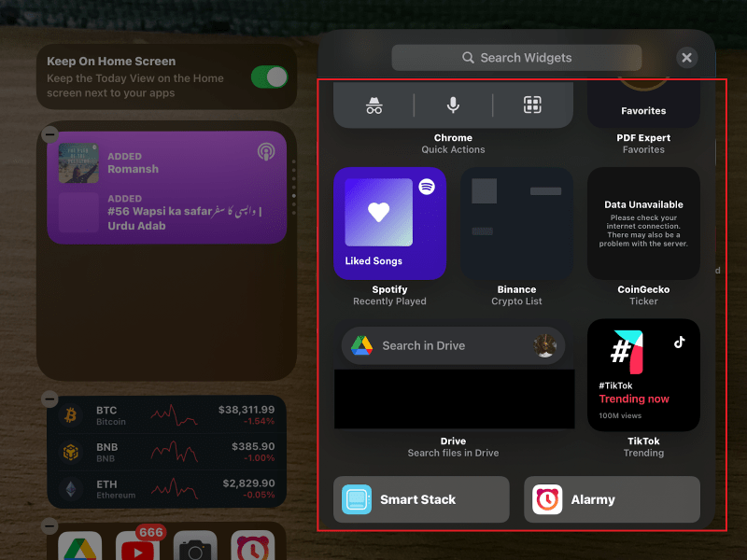The width and height of the screenshot is (747, 560).
Task: Remove the Podcasts widget via minus button
Action: [x=51, y=133]
